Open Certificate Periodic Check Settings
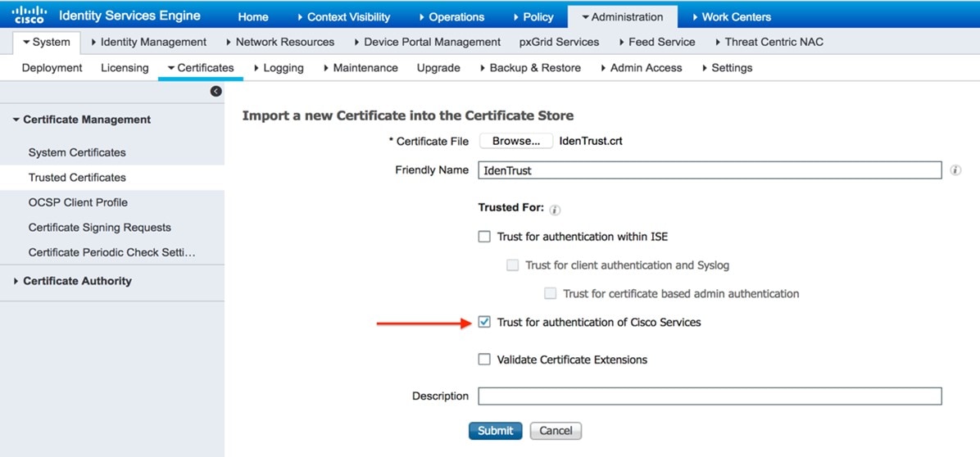 pyautogui.click(x=112, y=252)
